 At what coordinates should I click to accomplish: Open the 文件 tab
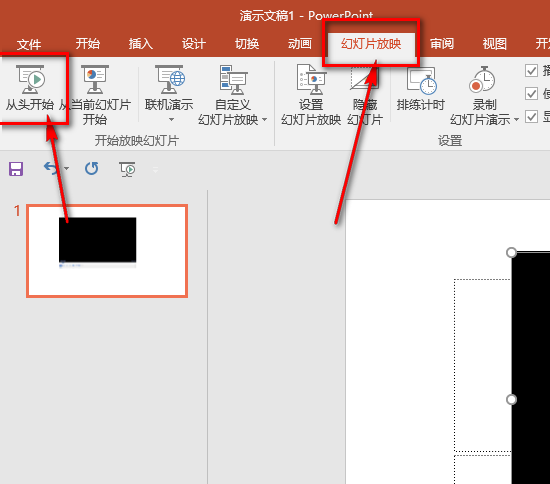29,45
